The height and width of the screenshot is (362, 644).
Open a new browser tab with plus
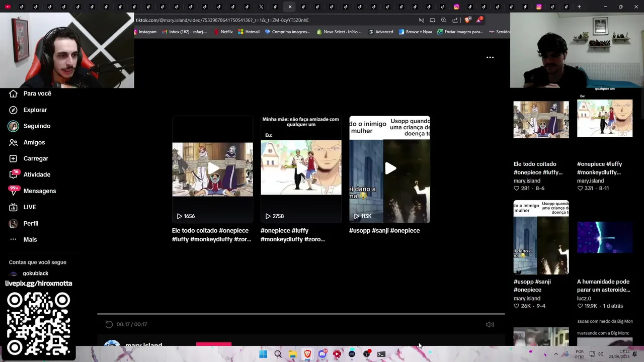coord(579,7)
